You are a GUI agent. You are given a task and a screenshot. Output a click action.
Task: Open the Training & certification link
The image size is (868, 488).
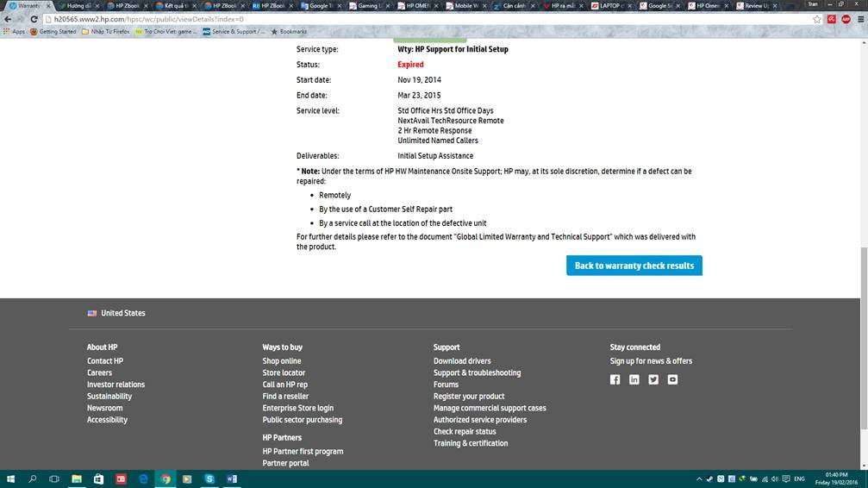coord(471,443)
